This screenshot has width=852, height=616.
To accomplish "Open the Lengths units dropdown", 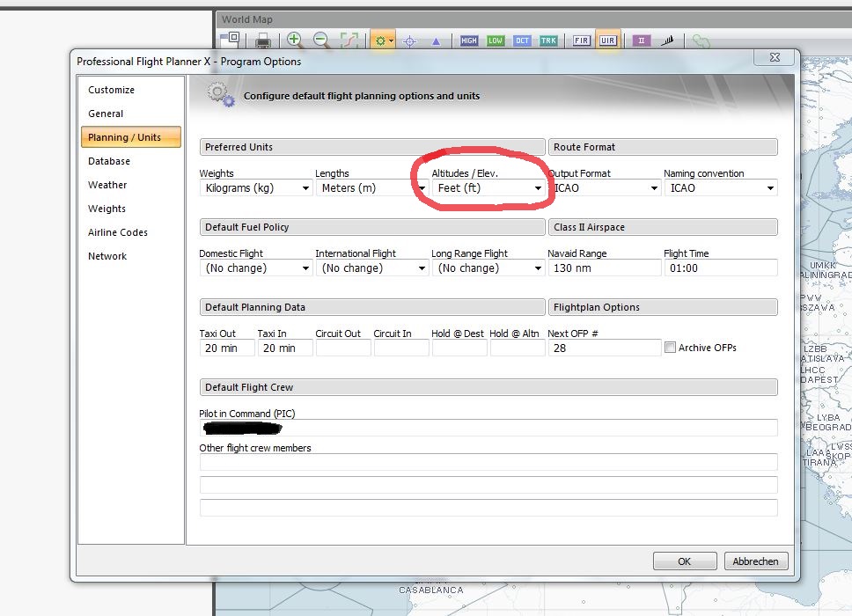I will click(371, 188).
